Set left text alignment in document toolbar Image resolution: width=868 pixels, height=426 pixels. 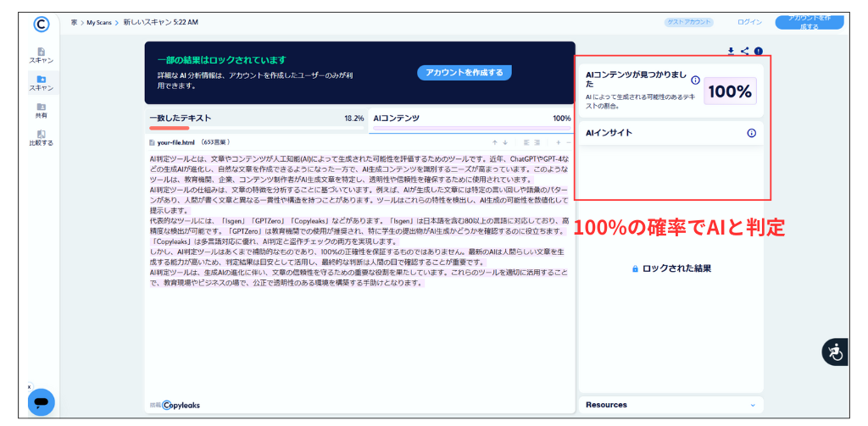point(526,142)
